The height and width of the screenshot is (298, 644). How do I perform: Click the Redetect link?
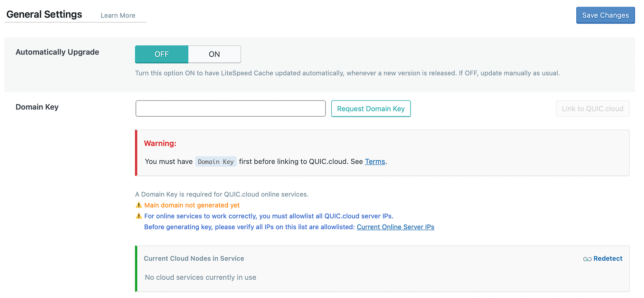608,258
